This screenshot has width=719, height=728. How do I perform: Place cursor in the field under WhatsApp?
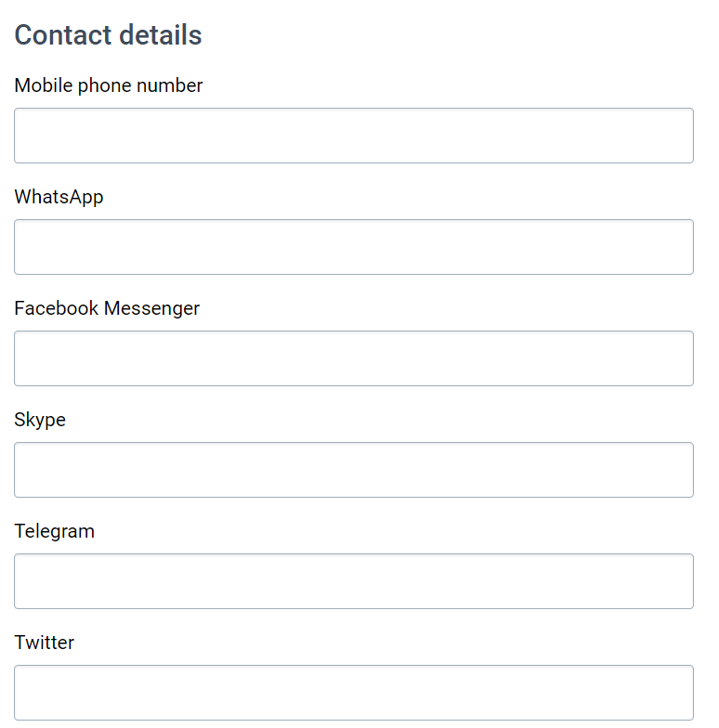tap(354, 247)
